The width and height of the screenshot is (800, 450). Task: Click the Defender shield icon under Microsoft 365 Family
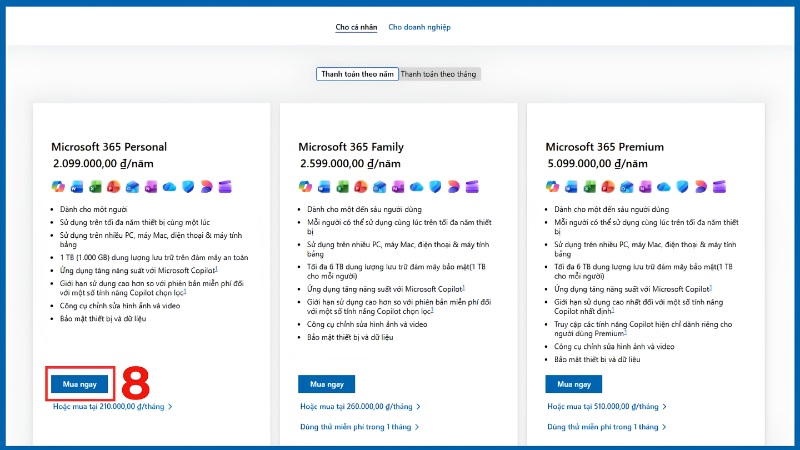(x=435, y=187)
